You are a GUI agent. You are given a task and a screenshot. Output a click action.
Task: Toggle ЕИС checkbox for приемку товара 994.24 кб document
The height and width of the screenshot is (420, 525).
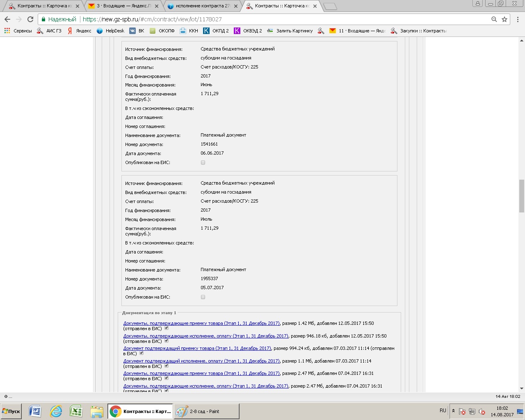tap(142, 353)
